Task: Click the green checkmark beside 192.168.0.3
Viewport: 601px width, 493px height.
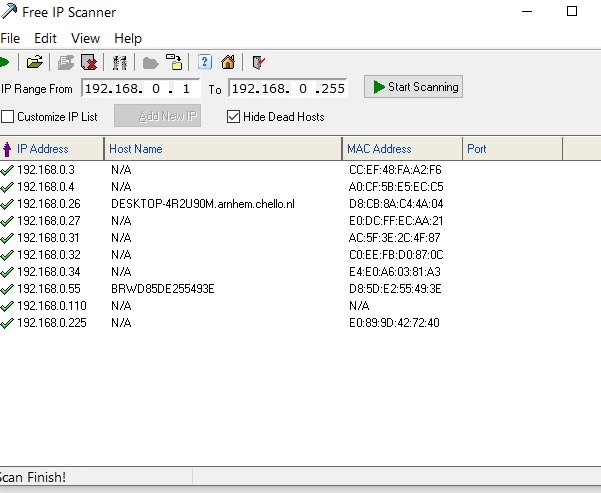Action: (x=7, y=170)
